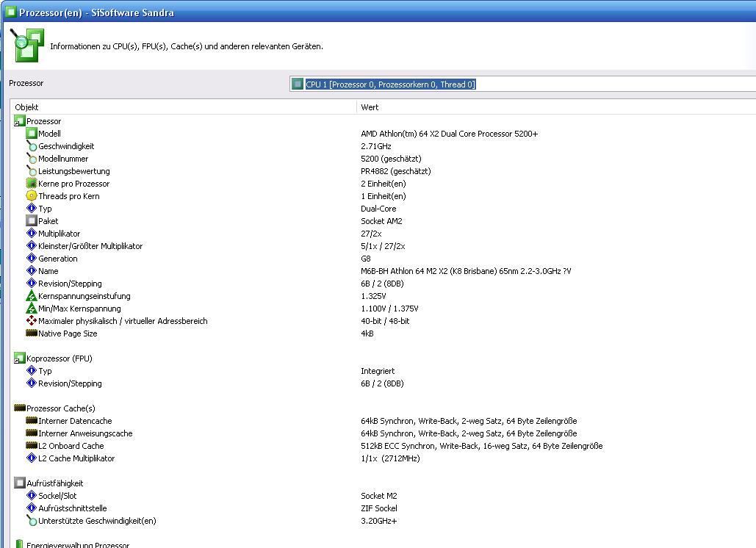Click the Aufrüstschnittstelle info icon

pos(32,508)
